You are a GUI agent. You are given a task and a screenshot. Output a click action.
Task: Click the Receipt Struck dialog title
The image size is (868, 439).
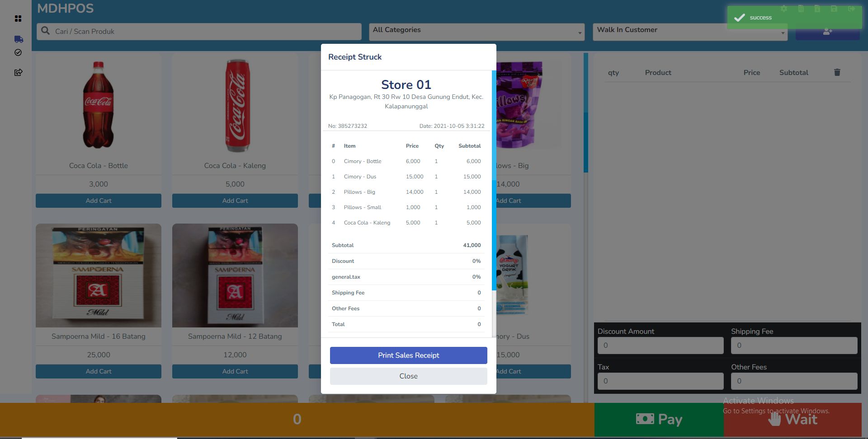click(x=355, y=57)
